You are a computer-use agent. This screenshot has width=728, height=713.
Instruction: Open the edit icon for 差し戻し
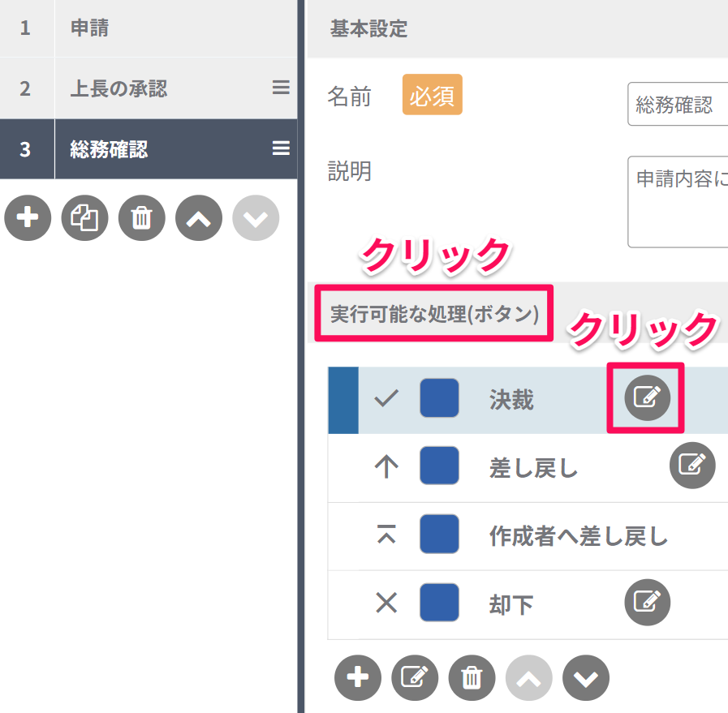pos(692,465)
